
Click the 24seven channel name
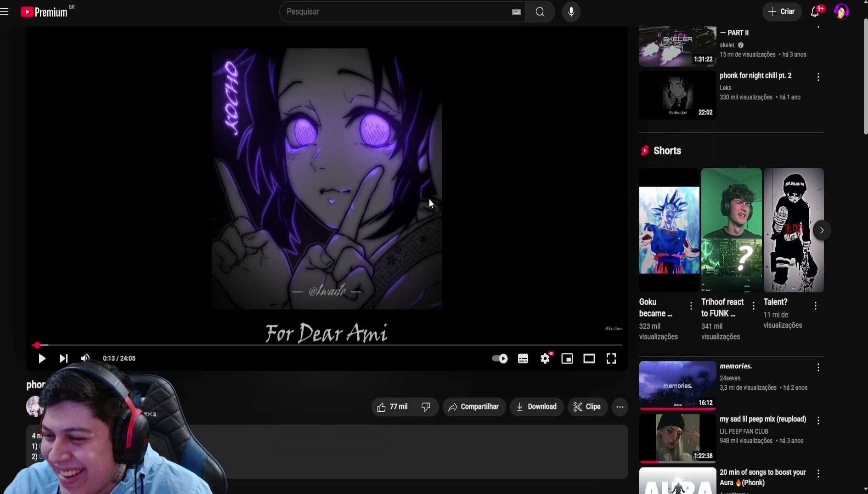[x=730, y=378]
